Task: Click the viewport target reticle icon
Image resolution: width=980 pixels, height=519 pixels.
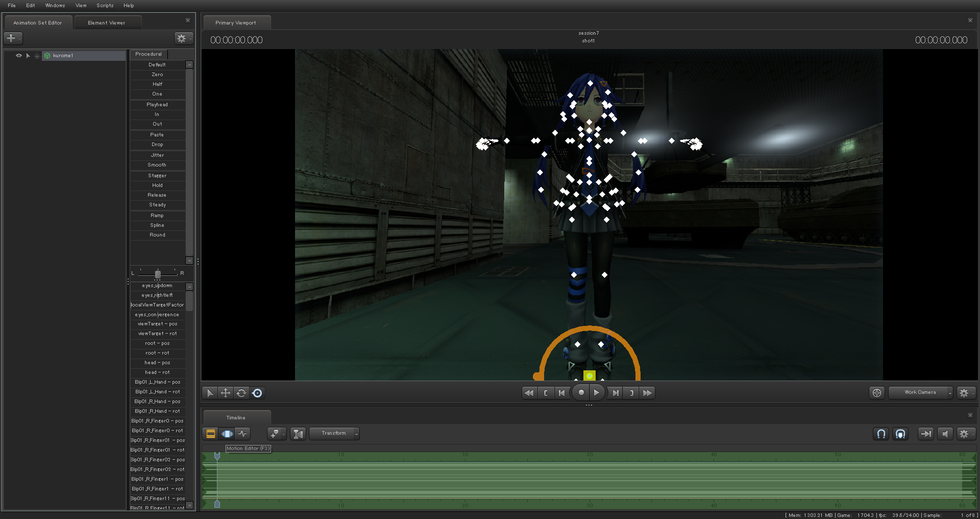Action: coord(876,393)
